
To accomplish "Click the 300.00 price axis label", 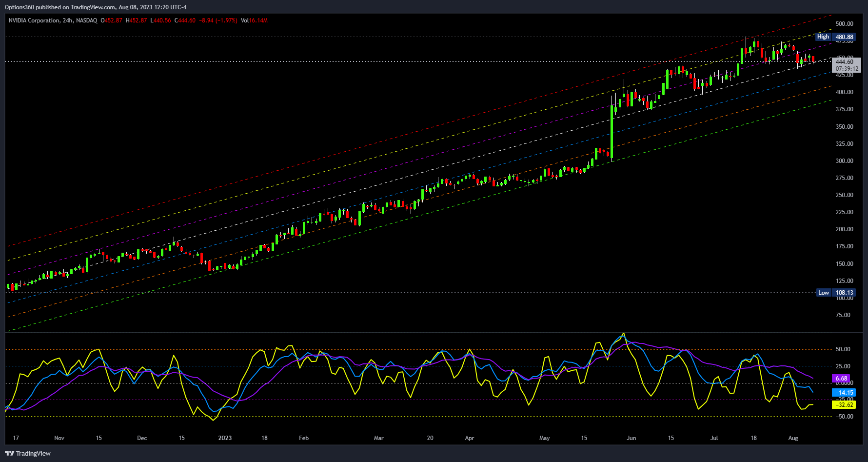I will (845, 161).
